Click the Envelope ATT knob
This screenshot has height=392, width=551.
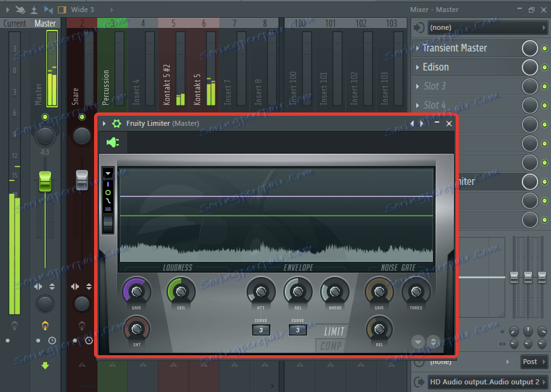pyautogui.click(x=261, y=291)
